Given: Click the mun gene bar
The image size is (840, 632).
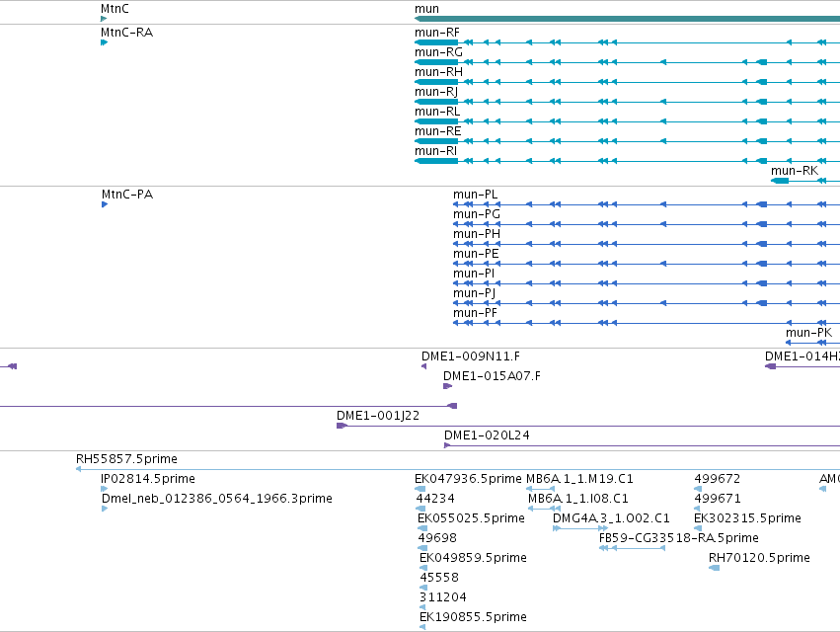Looking at the screenshot, I should click(628, 19).
